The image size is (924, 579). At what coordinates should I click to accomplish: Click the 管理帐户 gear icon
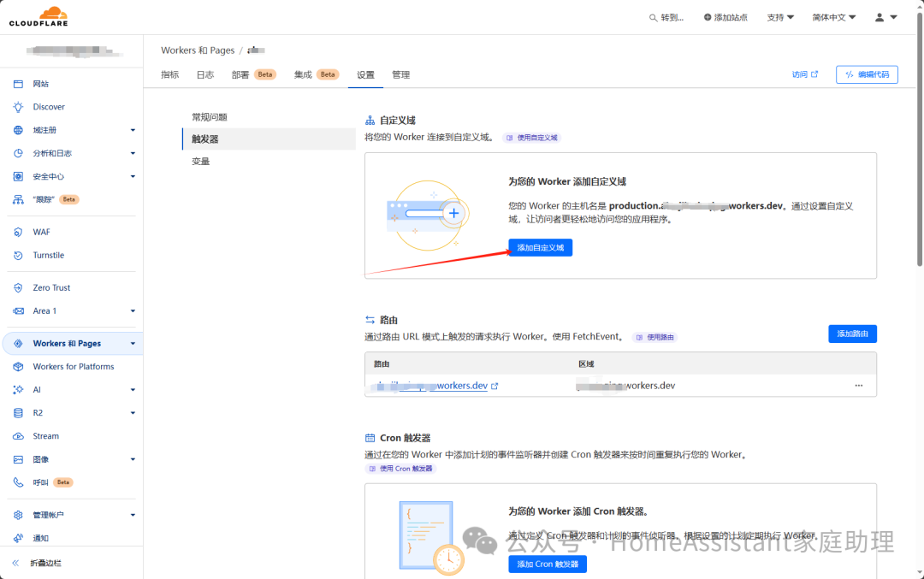tap(18, 515)
